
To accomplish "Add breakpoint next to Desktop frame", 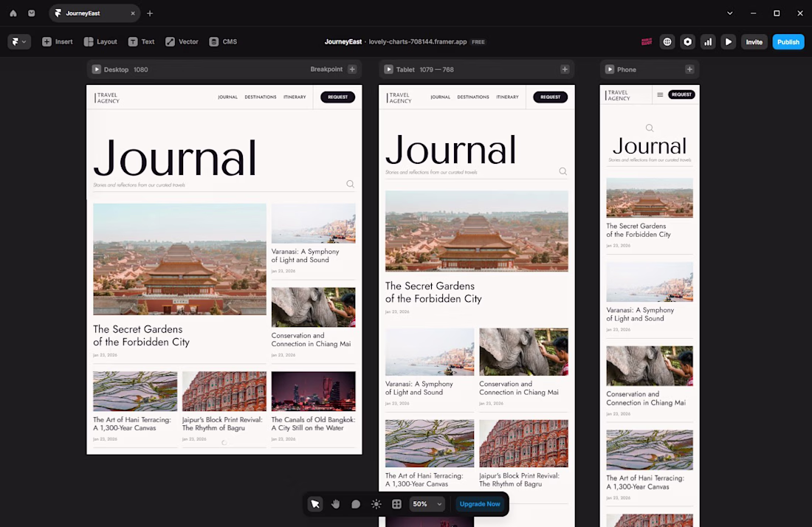I will point(352,69).
